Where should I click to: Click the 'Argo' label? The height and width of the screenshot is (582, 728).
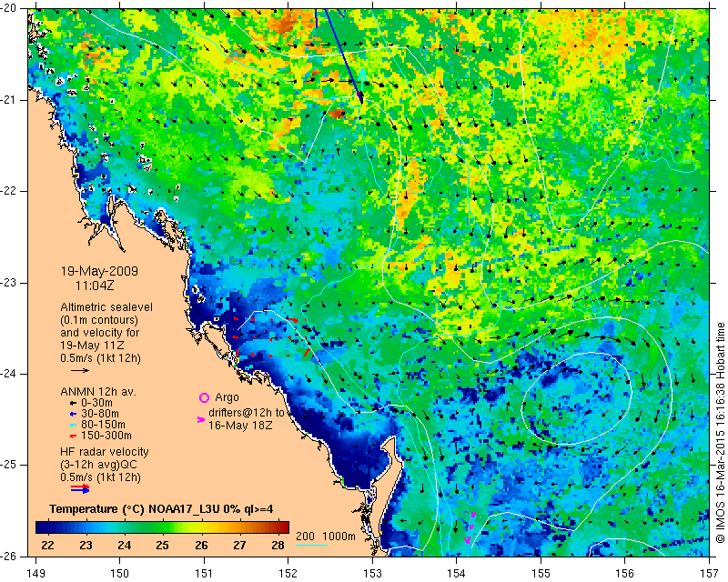click(227, 397)
